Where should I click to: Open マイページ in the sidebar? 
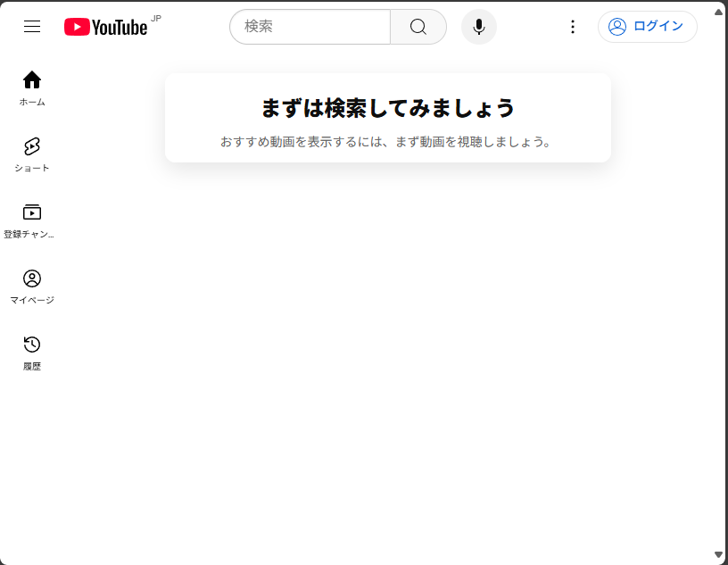(x=32, y=287)
